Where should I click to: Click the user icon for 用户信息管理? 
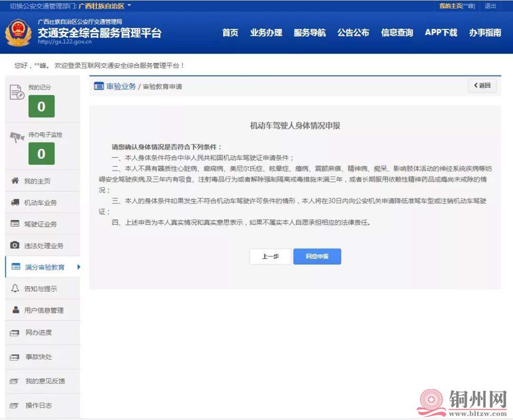[16, 310]
